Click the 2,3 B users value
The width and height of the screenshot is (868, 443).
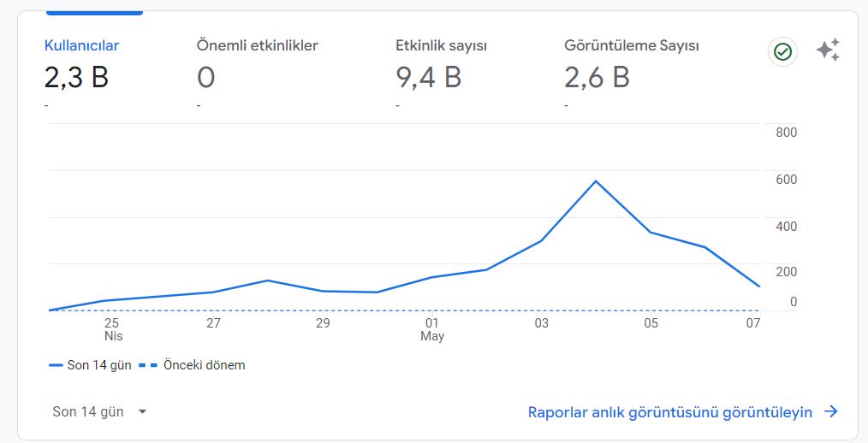(x=76, y=77)
